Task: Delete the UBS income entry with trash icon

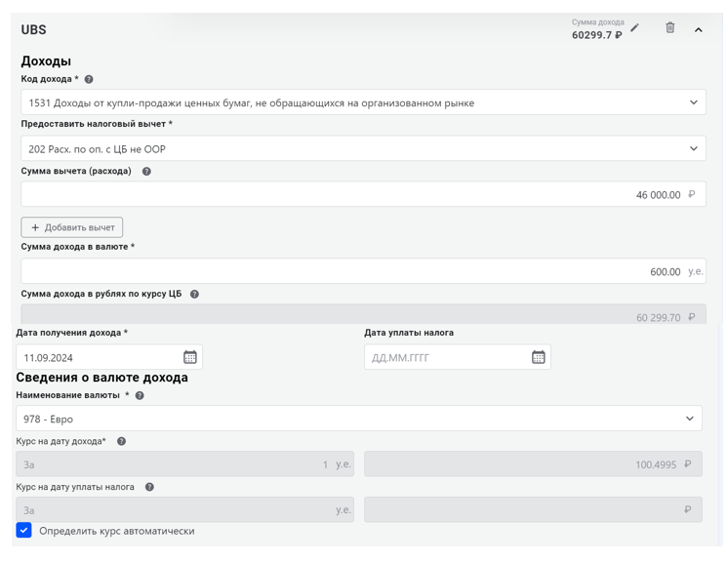Action: (x=669, y=28)
